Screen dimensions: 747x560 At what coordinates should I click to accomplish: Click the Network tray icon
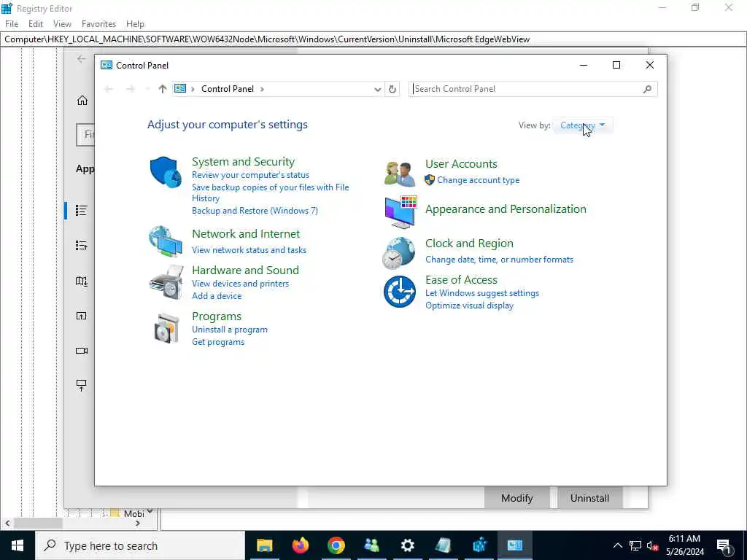(x=635, y=545)
